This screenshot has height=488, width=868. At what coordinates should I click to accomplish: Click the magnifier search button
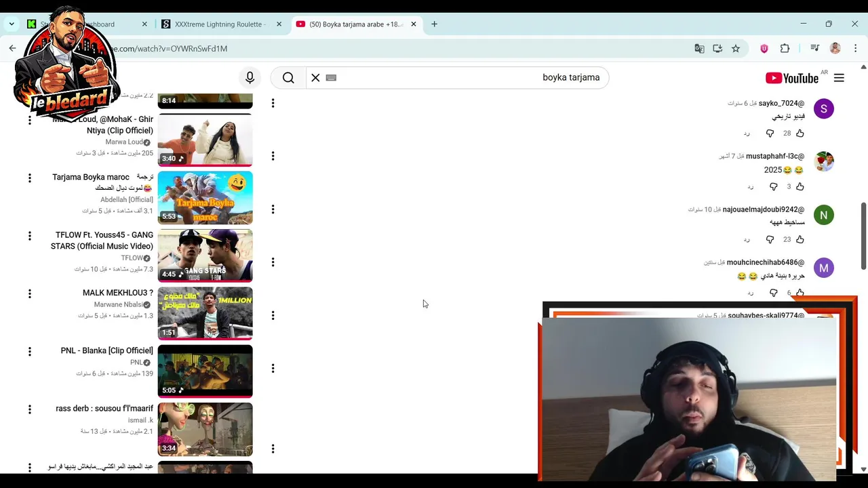point(288,78)
